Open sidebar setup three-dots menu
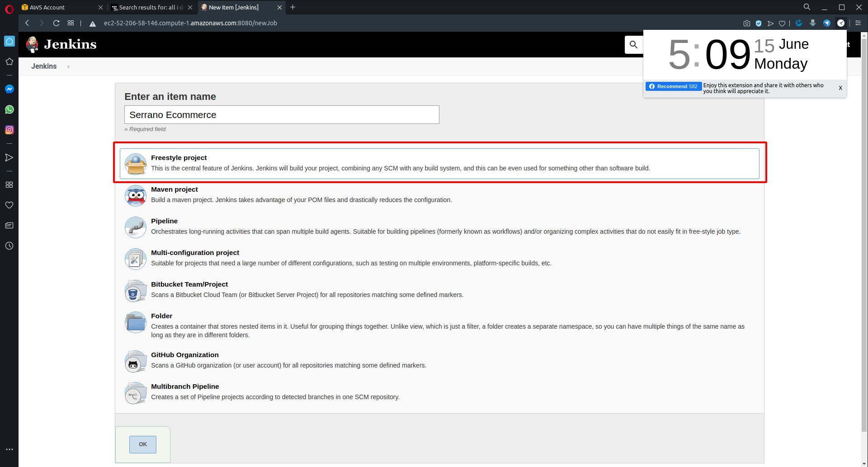 point(9,449)
